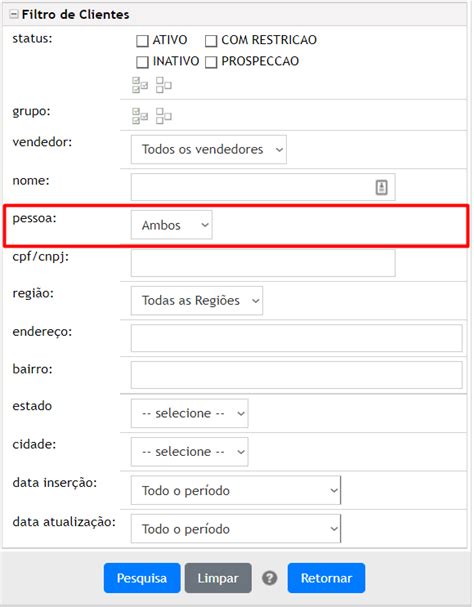Viewport: 474px width, 607px height.
Task: Expand data inserção period dropdown
Action: pyautogui.click(x=236, y=490)
